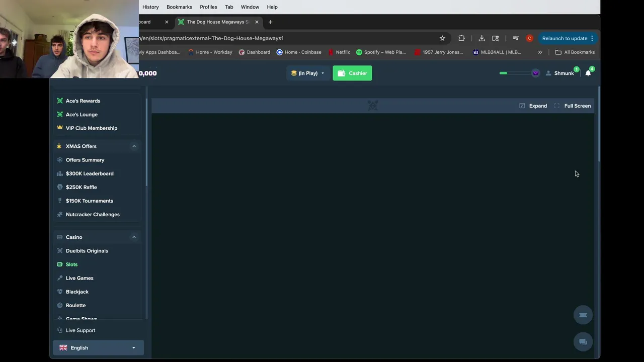Image resolution: width=644 pixels, height=362 pixels.
Task: Open the All Bookmarks folder
Action: pyautogui.click(x=575, y=52)
